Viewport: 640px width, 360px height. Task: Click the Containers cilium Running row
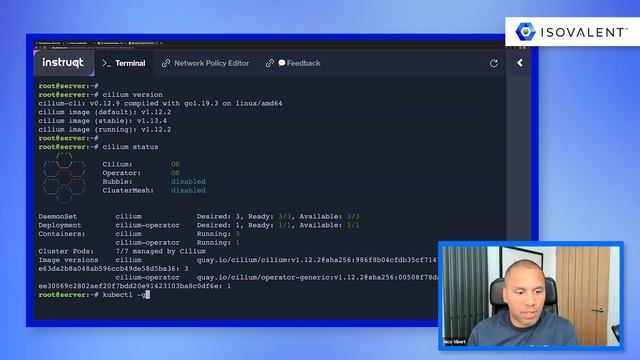139,234
